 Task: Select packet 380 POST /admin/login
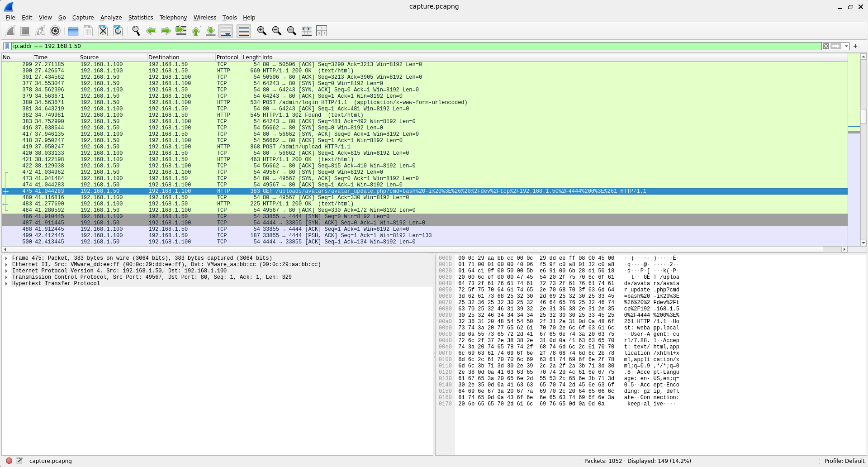click(424, 103)
